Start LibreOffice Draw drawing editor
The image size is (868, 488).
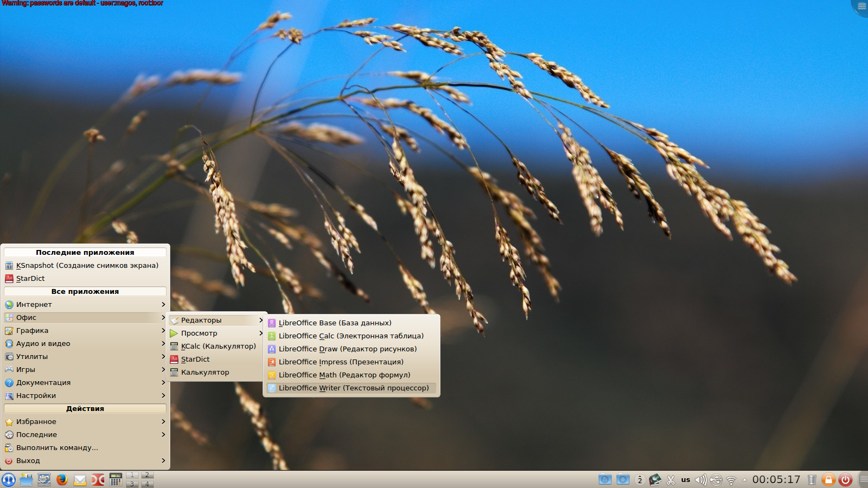[351, 349]
